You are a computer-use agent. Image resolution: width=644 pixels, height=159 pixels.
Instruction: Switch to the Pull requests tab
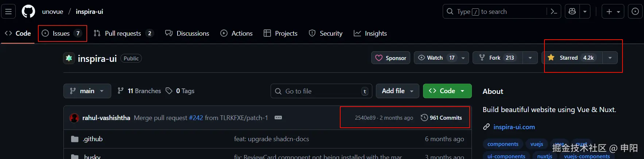pyautogui.click(x=123, y=33)
